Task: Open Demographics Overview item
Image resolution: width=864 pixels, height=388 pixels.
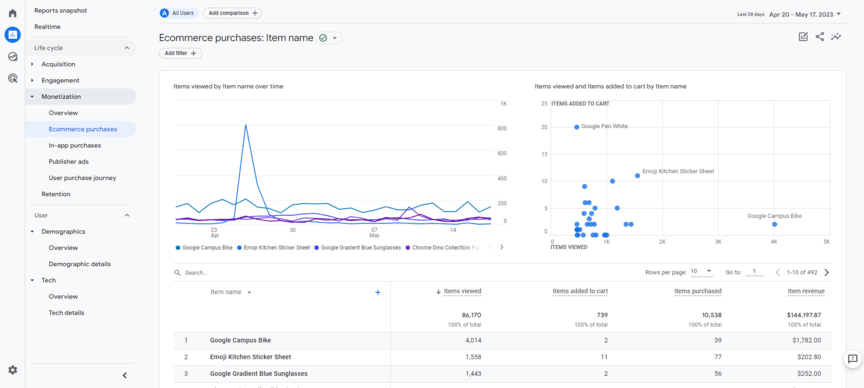Action: coord(63,248)
